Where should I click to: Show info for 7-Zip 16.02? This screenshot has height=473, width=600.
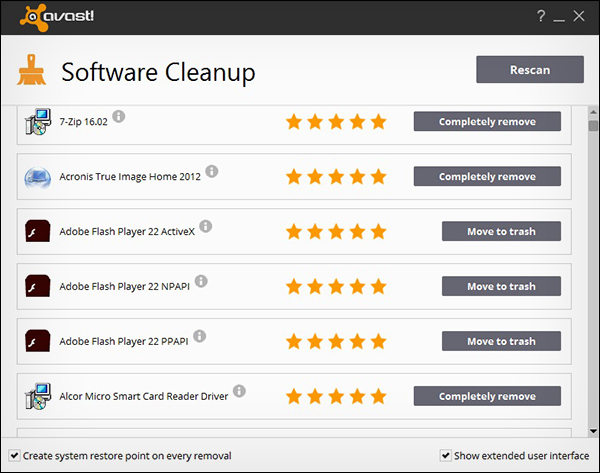[x=119, y=116]
